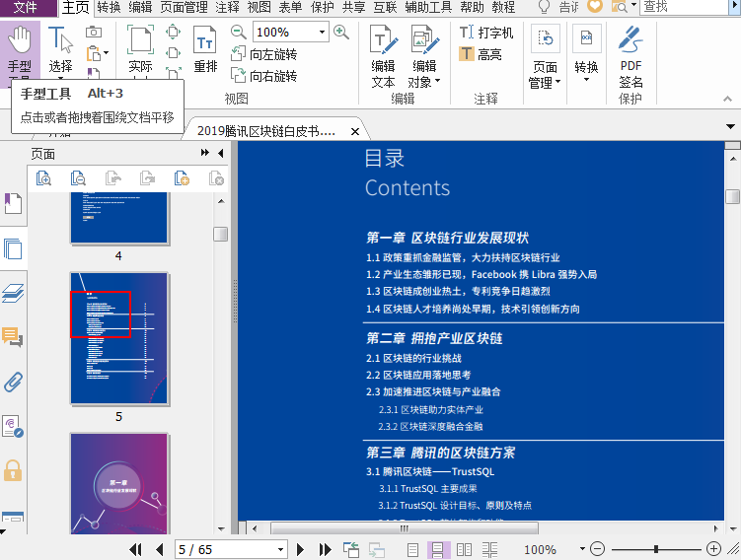Rotate view right (向右旋转)
The image size is (741, 560).
[263, 76]
